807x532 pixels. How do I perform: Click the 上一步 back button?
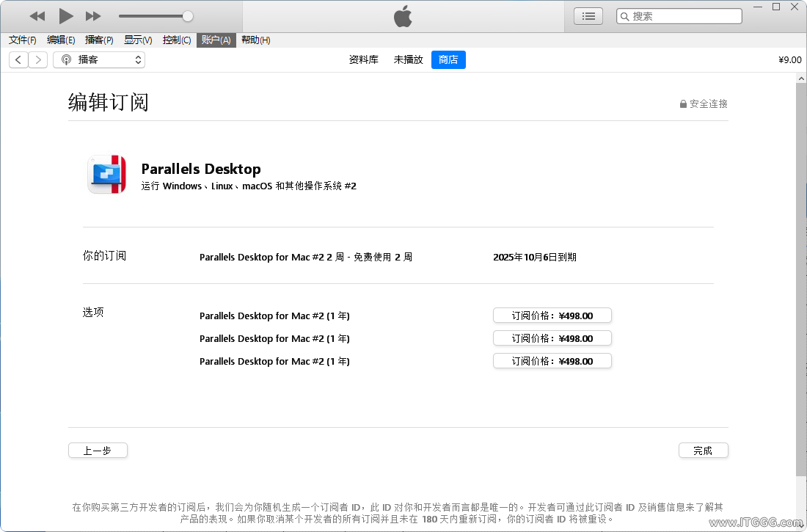coord(98,450)
